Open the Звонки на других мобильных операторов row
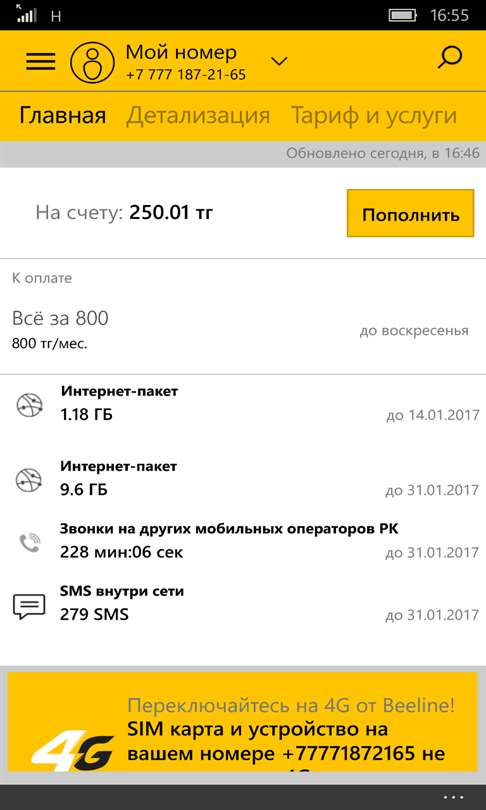The height and width of the screenshot is (810, 486). (243, 542)
